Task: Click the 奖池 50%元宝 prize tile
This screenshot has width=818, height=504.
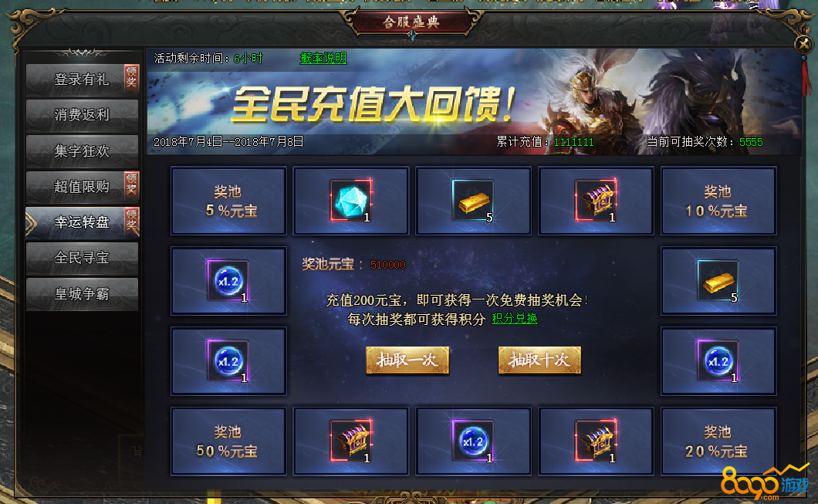Action: pos(228,441)
